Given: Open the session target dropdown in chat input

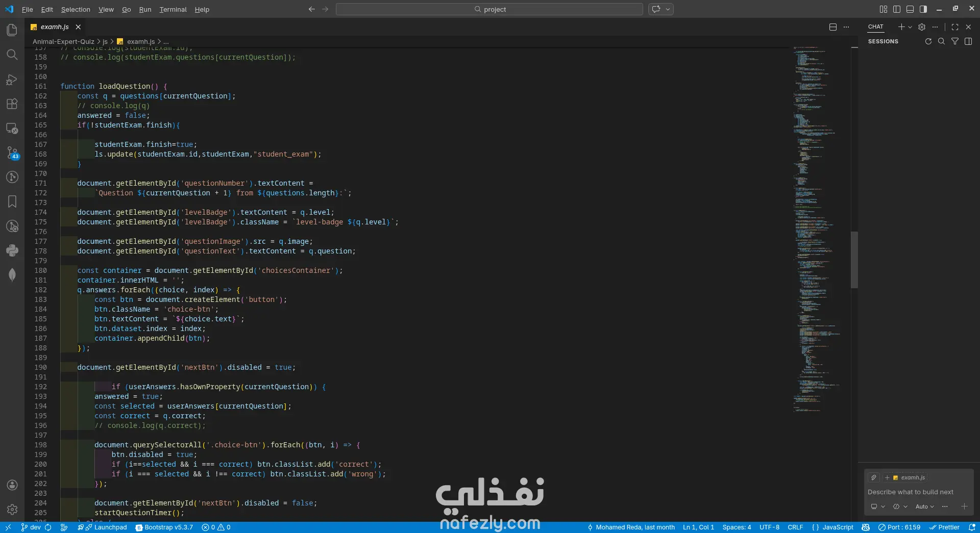Looking at the screenshot, I should pos(878,506).
